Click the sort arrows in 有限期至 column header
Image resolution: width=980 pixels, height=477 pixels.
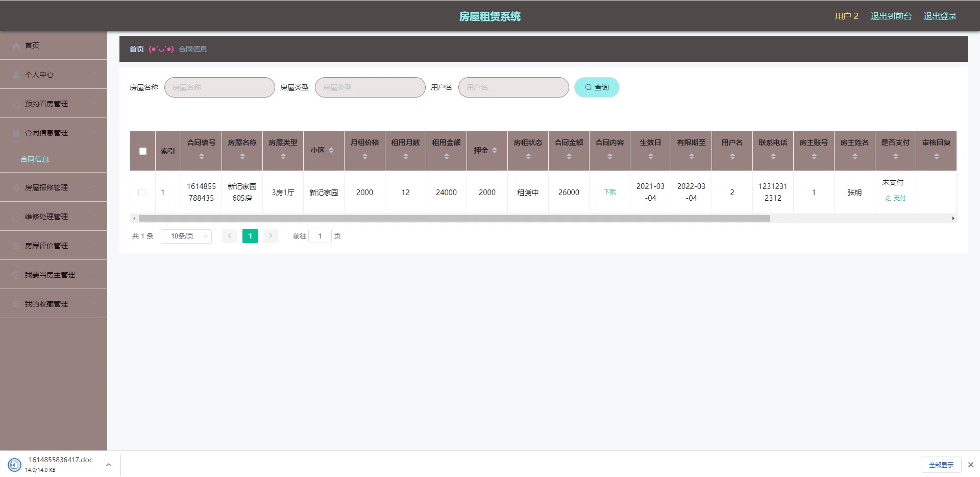point(692,156)
